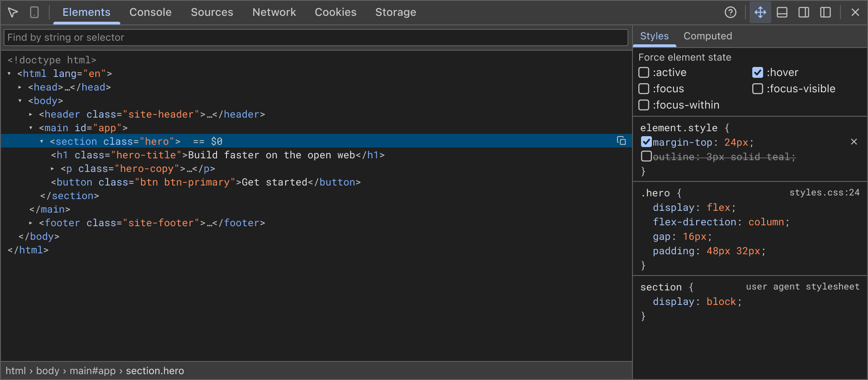868x380 pixels.
Task: Enable the :focus-within forced state
Action: pos(644,105)
